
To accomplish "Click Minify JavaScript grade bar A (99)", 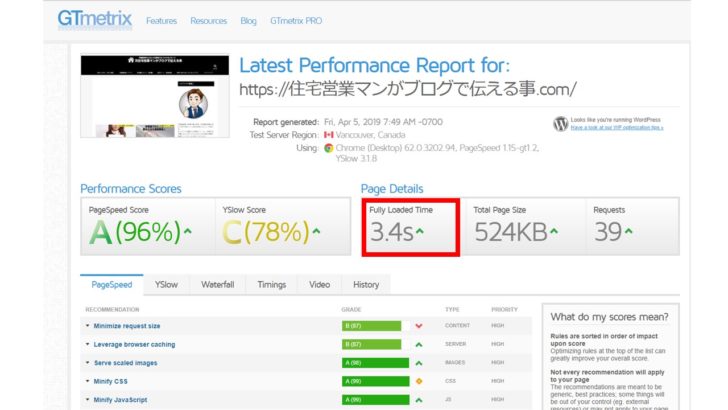I will point(376,400).
